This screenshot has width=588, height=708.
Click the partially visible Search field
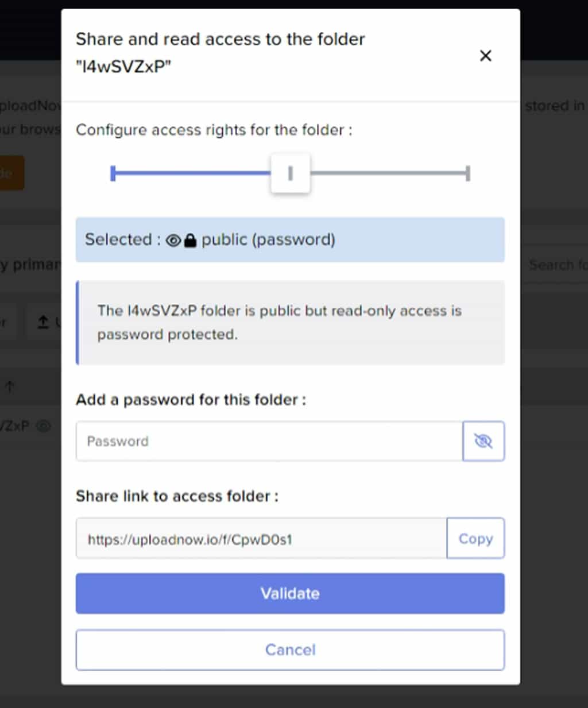tap(554, 265)
